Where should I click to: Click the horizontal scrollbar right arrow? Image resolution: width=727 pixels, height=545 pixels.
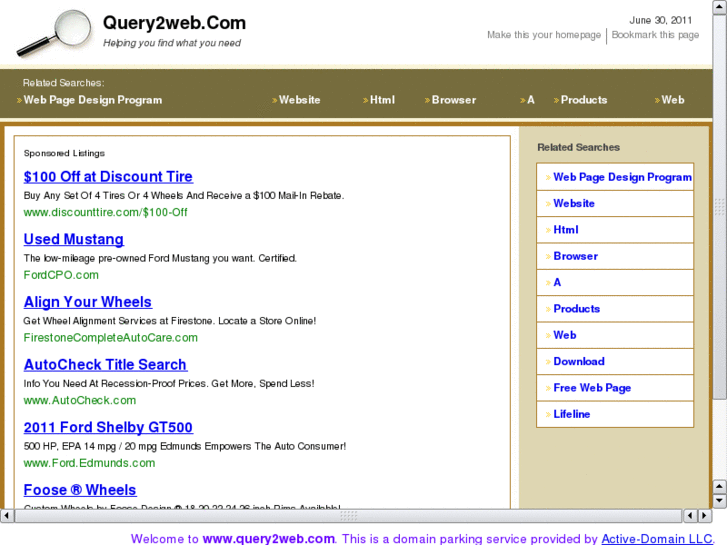(x=705, y=515)
